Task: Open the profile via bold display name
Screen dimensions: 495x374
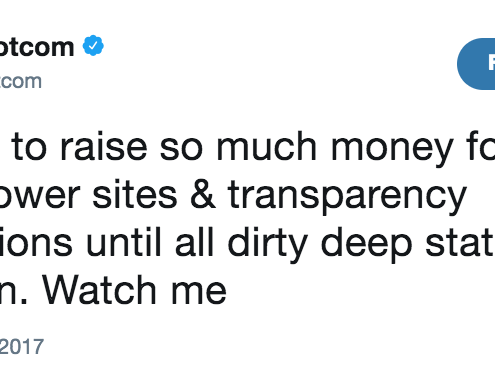Action: pos(37,47)
